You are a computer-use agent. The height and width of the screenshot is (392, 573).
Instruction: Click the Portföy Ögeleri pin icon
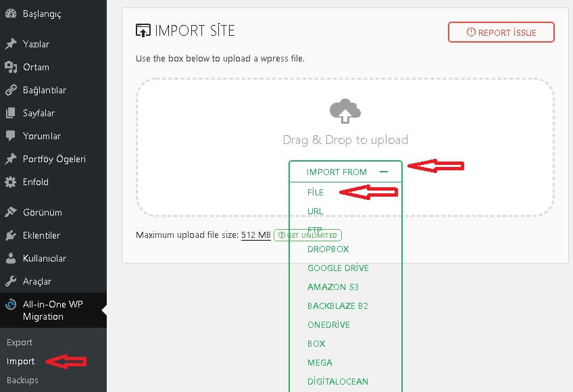(11, 159)
